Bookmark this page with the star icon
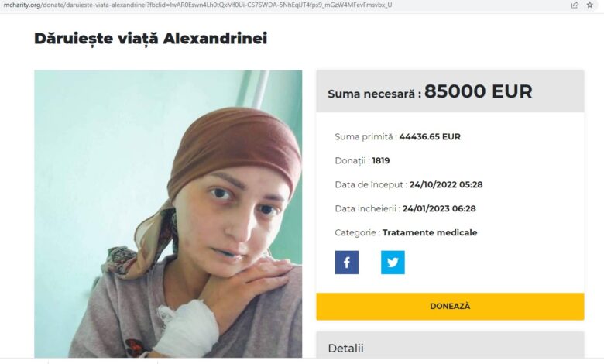 [x=590, y=5]
